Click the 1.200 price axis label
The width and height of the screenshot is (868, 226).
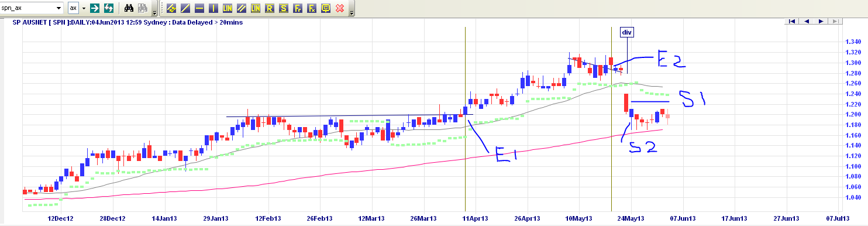[854, 114]
